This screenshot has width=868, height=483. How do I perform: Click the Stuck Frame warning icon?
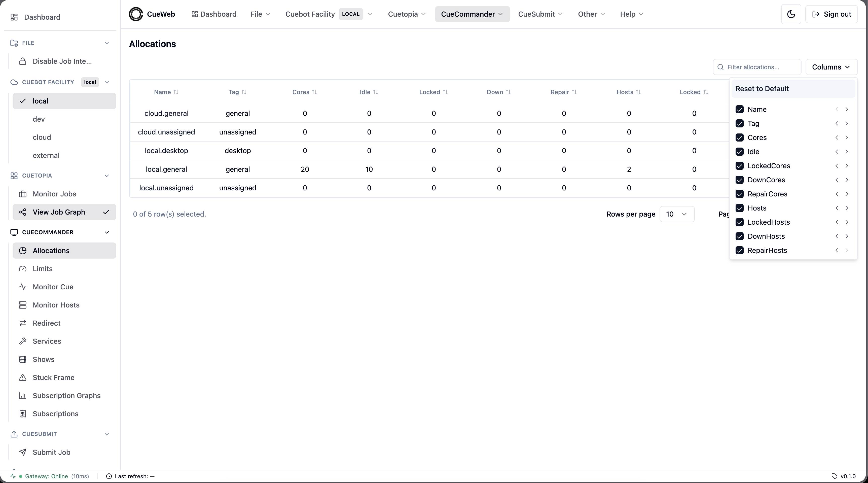tap(23, 378)
